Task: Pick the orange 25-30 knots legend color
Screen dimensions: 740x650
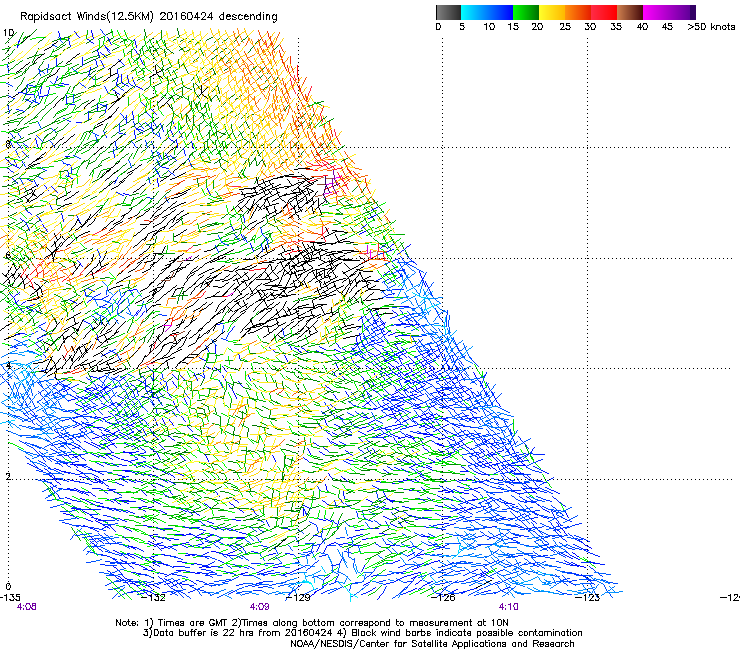Action: click(x=578, y=12)
